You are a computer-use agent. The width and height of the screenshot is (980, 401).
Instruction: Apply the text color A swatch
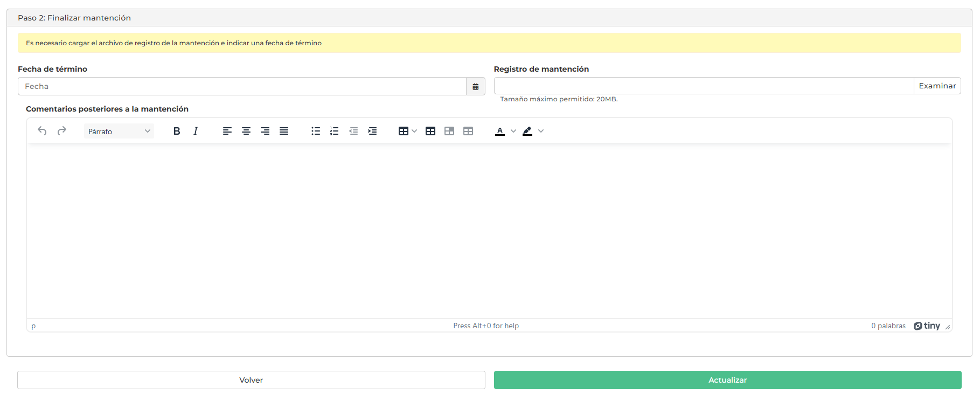coord(500,131)
